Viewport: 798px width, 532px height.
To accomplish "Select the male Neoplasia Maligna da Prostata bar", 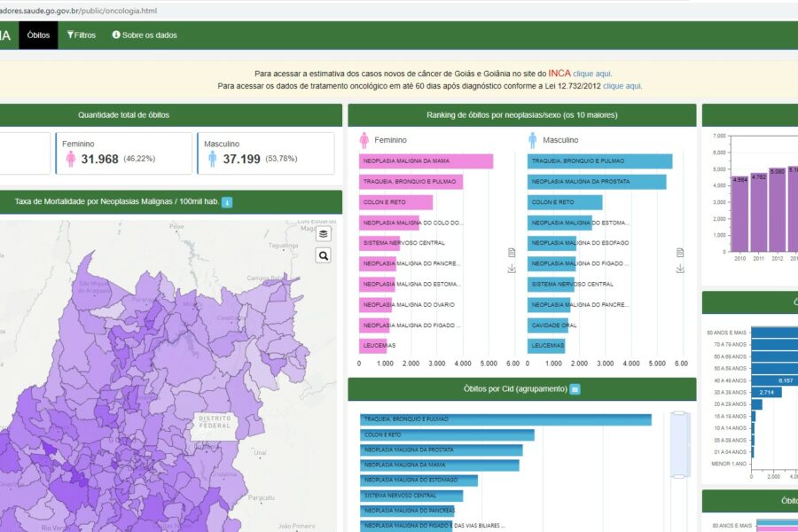I will click(597, 182).
